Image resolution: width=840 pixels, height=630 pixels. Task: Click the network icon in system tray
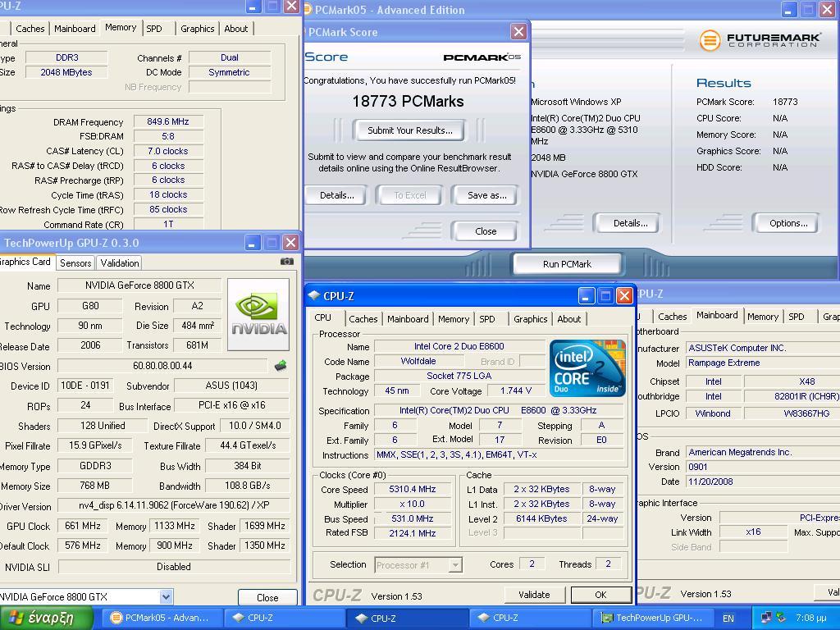767,618
